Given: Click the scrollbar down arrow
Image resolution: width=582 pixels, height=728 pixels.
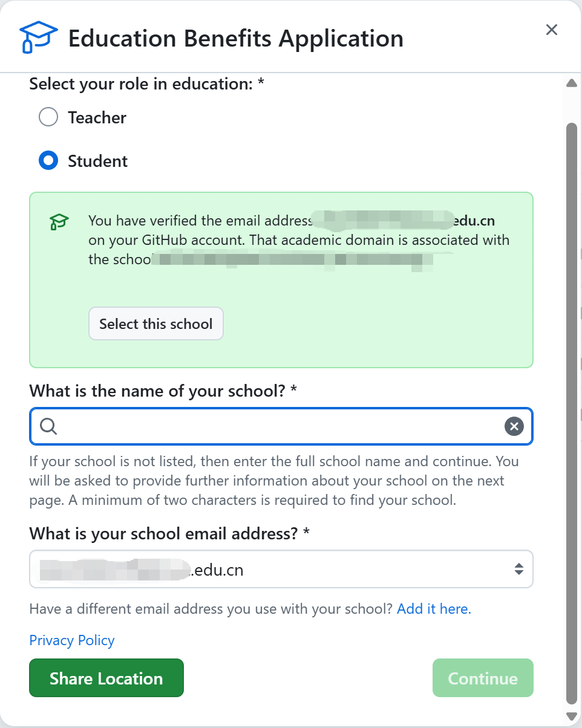Looking at the screenshot, I should [x=571, y=715].
